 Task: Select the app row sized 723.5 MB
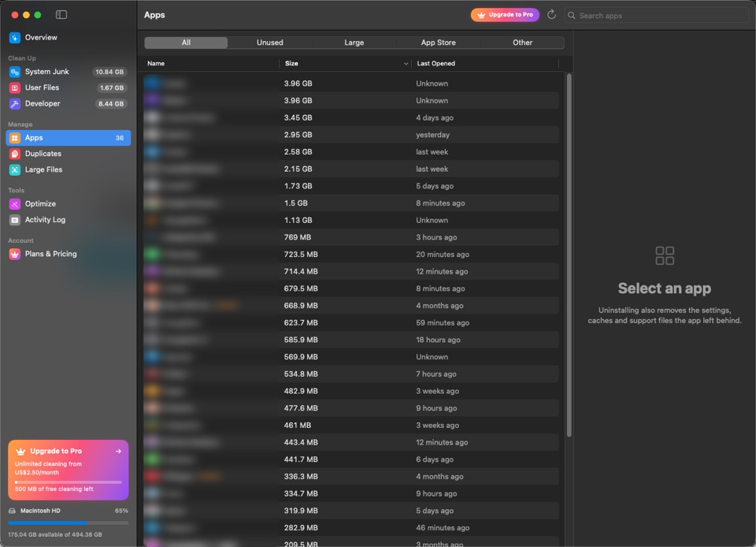tap(351, 255)
